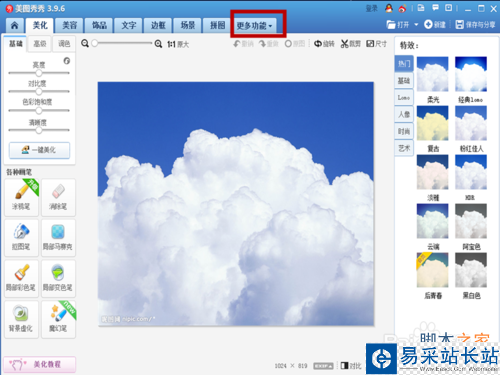Select the 涂鸦笔 doodle brush tool

tap(22, 197)
